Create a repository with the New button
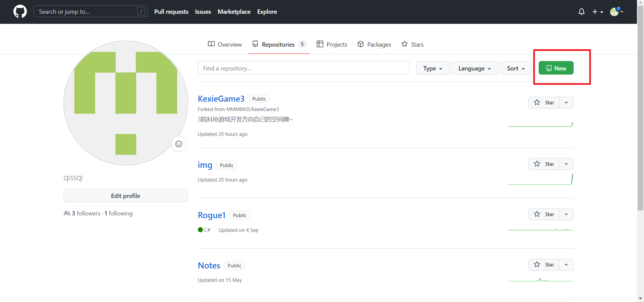The image size is (644, 302). coord(556,68)
